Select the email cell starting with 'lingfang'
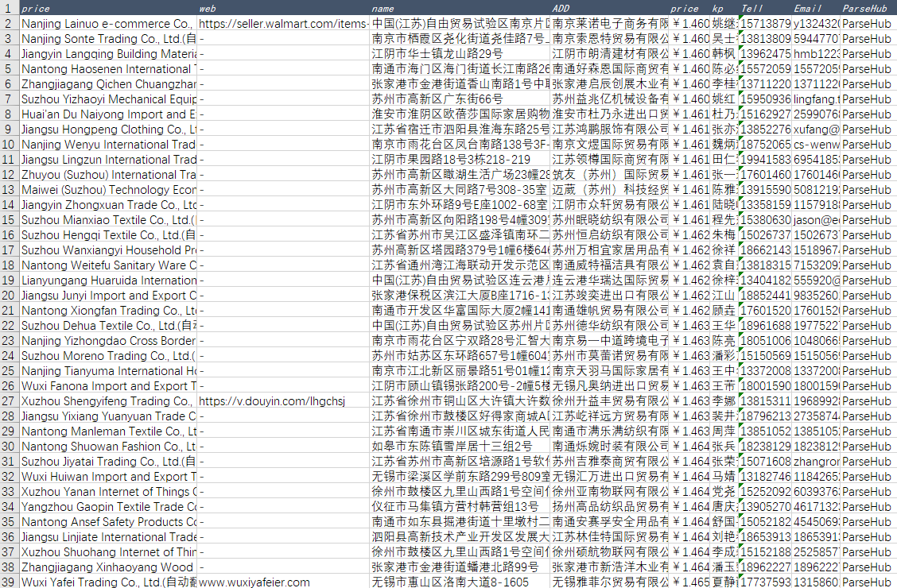Screen dimensions: 897x588 pyautogui.click(x=816, y=99)
